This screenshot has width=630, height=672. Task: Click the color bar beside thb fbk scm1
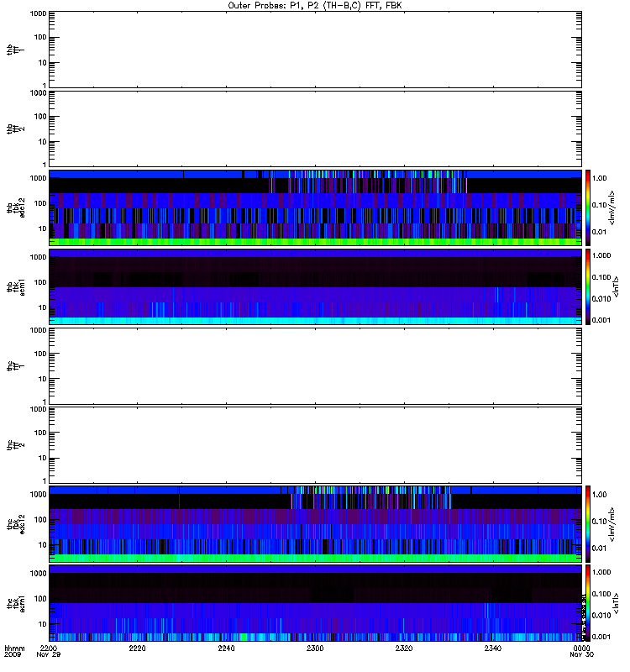coord(588,286)
